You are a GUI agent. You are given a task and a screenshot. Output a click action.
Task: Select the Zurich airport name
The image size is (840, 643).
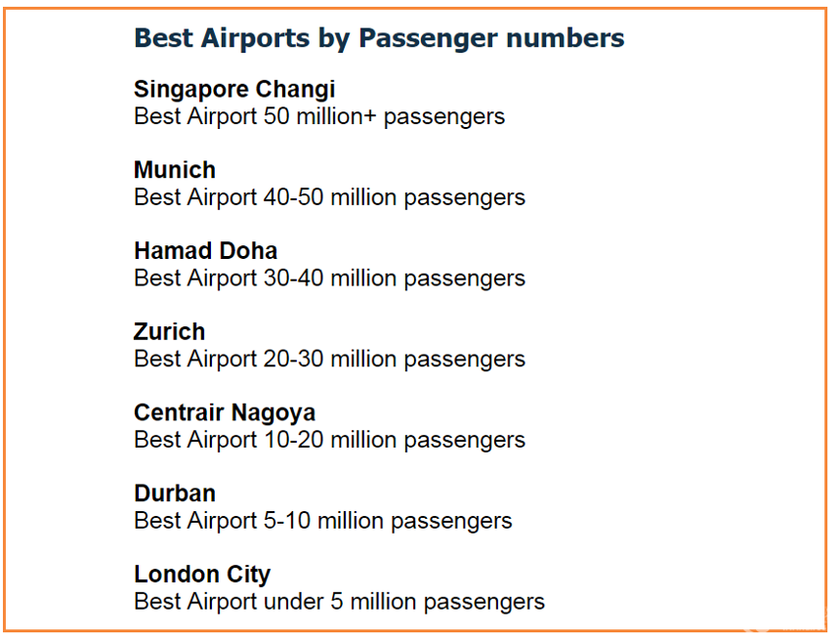(x=169, y=331)
